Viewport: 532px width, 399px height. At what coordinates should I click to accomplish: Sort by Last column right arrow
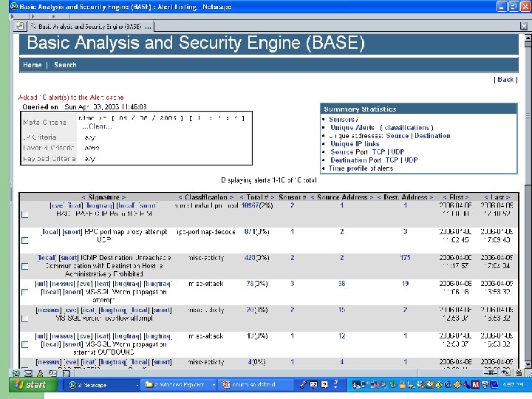(x=508, y=197)
